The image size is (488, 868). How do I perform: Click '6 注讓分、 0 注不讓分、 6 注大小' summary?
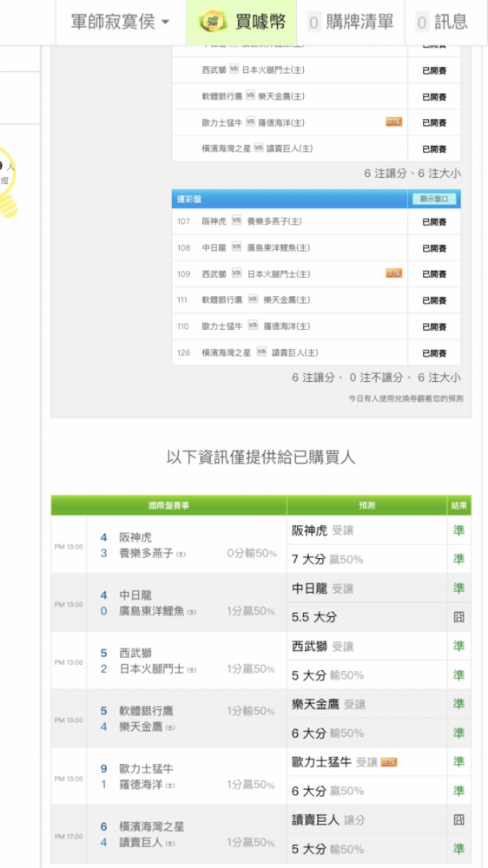coord(376,378)
